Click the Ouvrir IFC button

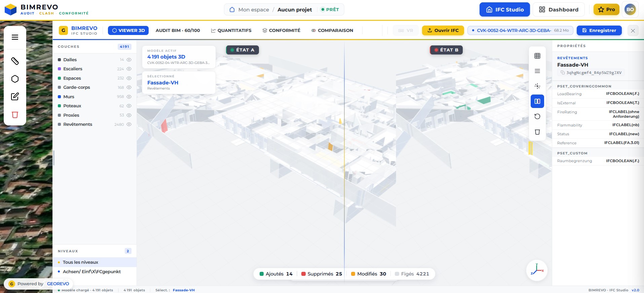pos(443,30)
